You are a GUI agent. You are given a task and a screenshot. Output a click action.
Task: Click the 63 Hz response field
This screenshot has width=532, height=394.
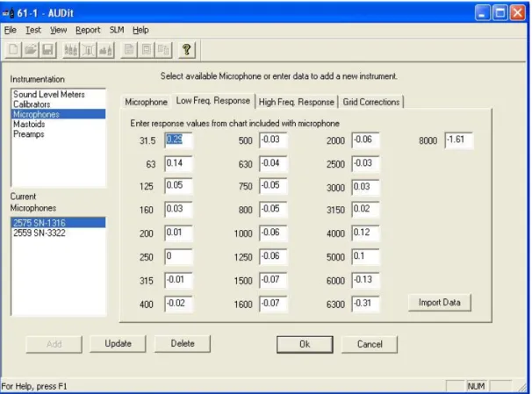tap(178, 164)
